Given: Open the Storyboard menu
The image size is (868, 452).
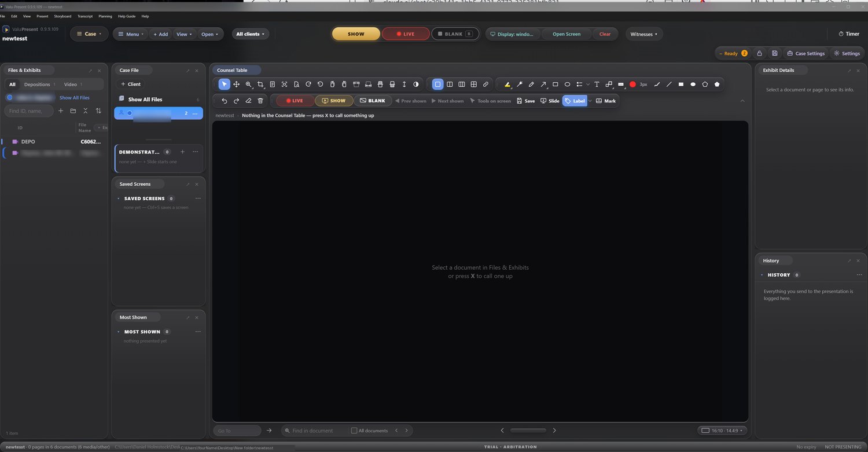Looking at the screenshot, I should coord(62,16).
